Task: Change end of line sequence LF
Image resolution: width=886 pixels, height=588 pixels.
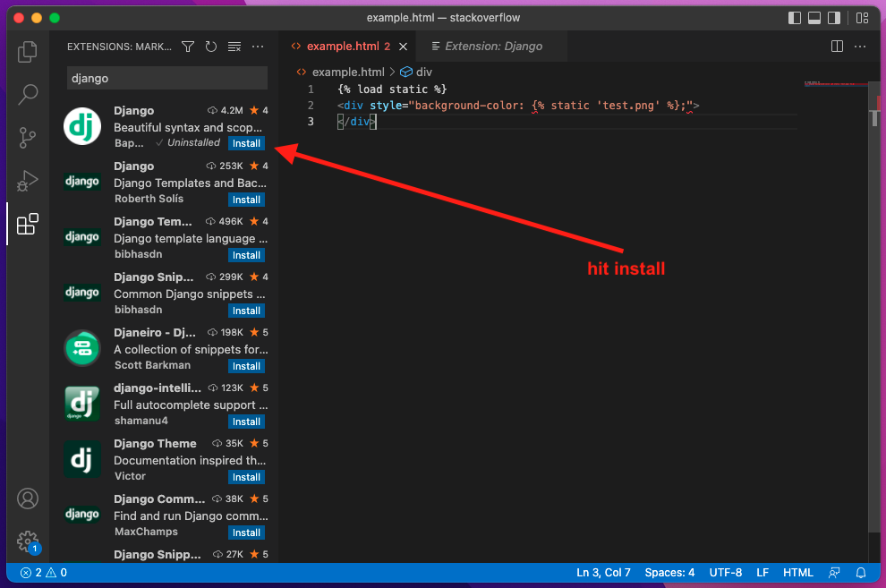Action: pyautogui.click(x=762, y=573)
